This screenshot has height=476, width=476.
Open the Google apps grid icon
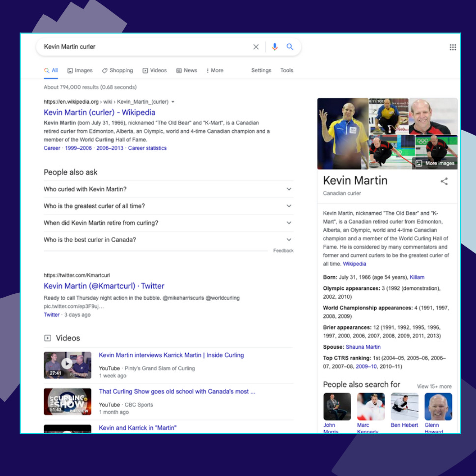point(452,47)
